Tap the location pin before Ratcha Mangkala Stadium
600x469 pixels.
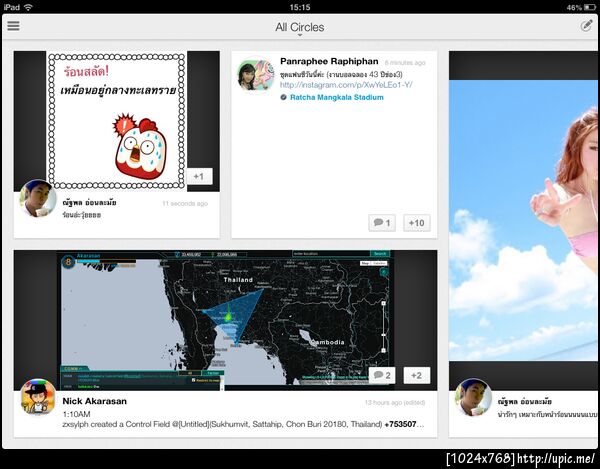[x=283, y=97]
